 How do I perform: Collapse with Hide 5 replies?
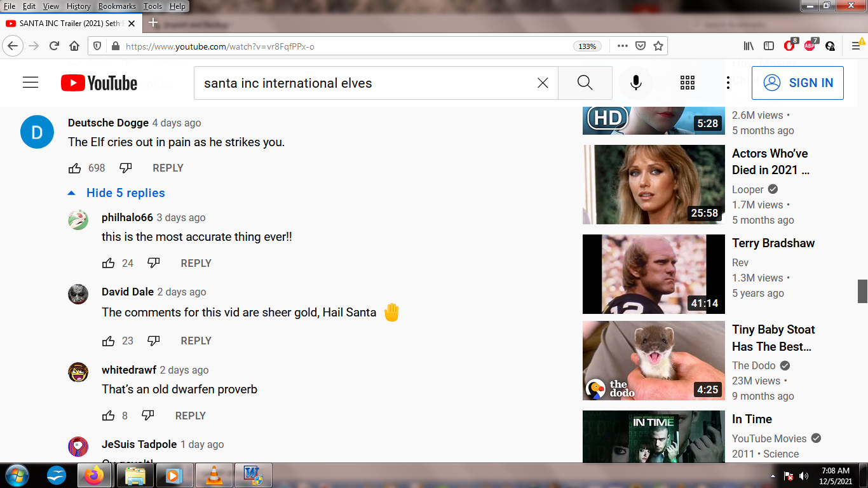coord(116,193)
